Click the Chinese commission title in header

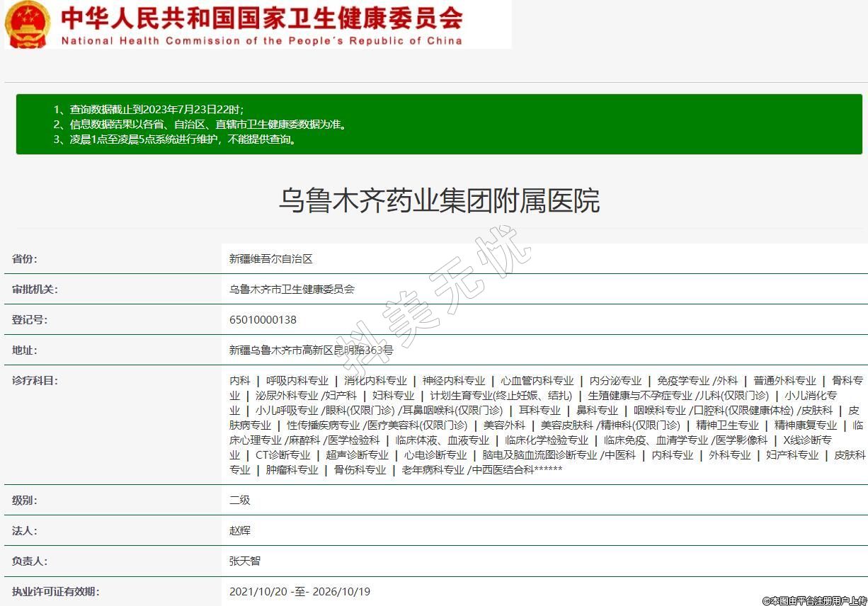[262, 18]
